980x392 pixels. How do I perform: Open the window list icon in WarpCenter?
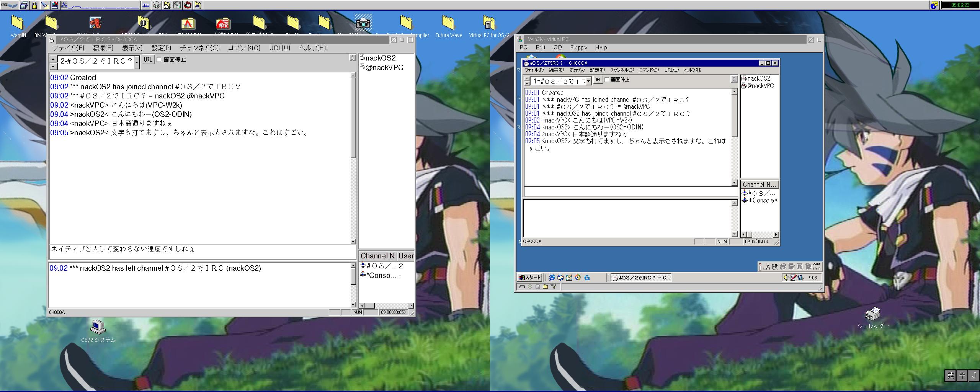pyautogui.click(x=24, y=5)
